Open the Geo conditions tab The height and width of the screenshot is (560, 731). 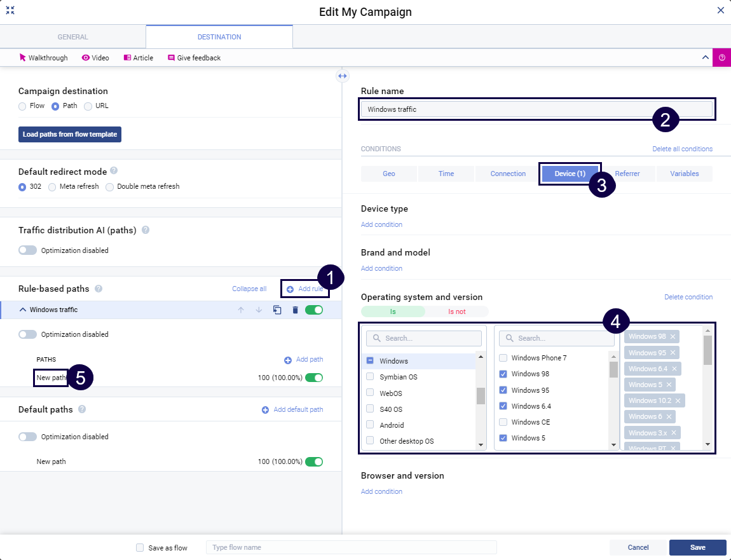coord(388,174)
